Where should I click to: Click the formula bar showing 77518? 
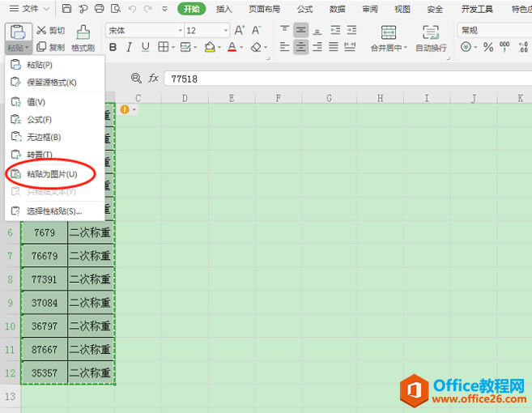click(x=348, y=79)
